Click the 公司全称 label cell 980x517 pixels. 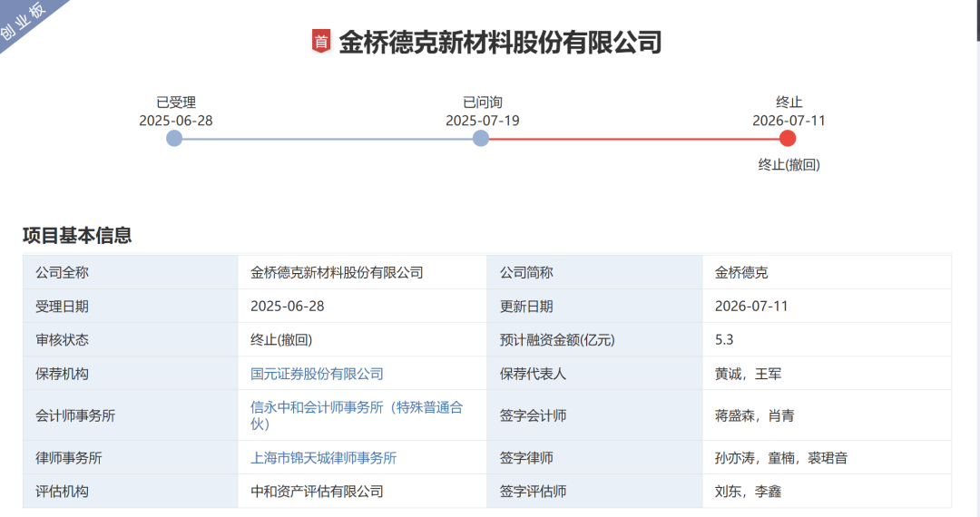click(130, 272)
